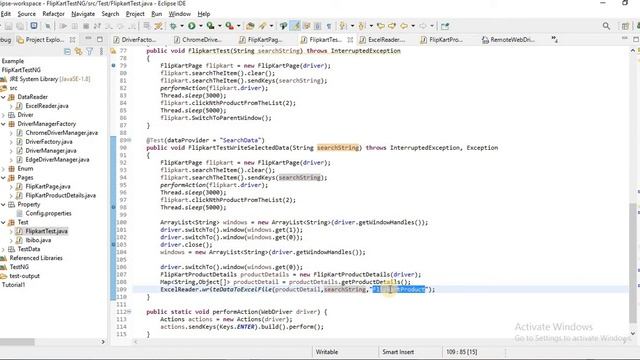Click the Save All icon in toolbar
The width and height of the screenshot is (640, 360).
point(20,26)
